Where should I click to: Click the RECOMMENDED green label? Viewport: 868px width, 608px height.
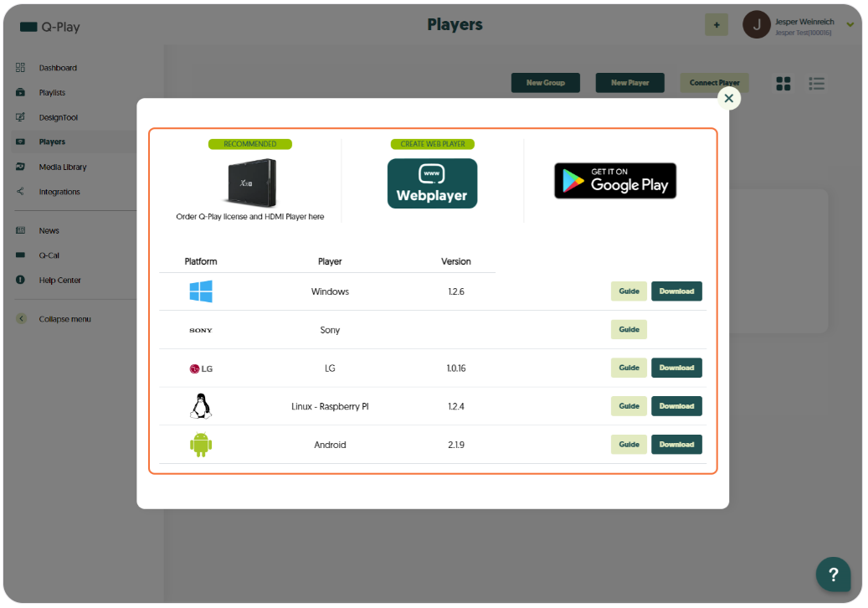250,144
